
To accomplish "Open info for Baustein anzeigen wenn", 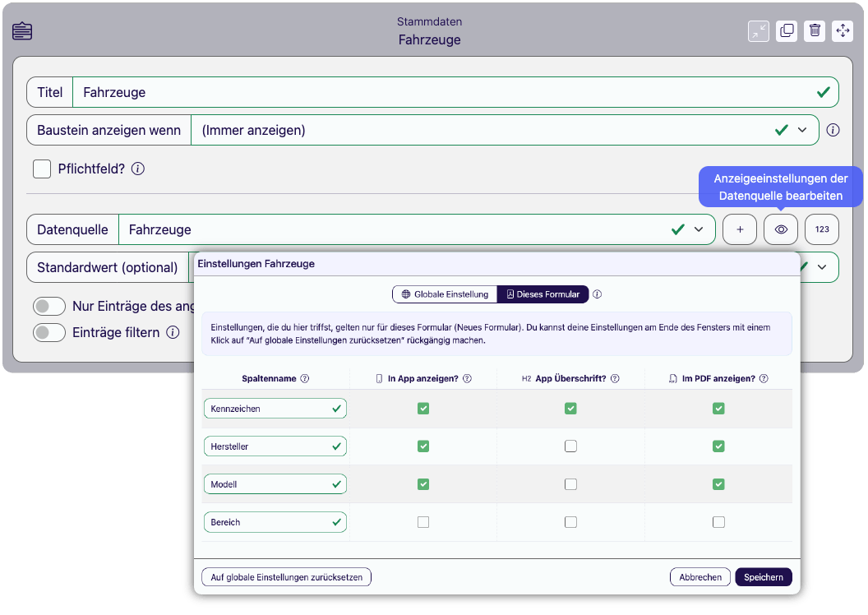I will [833, 130].
